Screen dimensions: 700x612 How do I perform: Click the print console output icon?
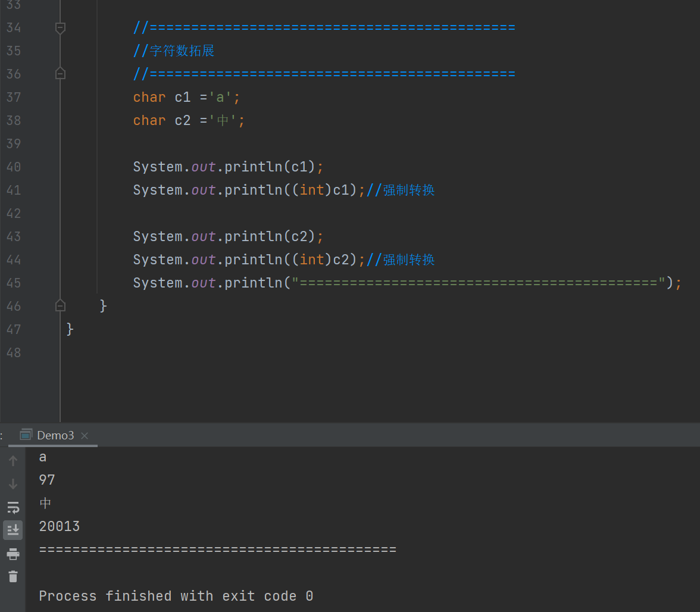[13, 554]
